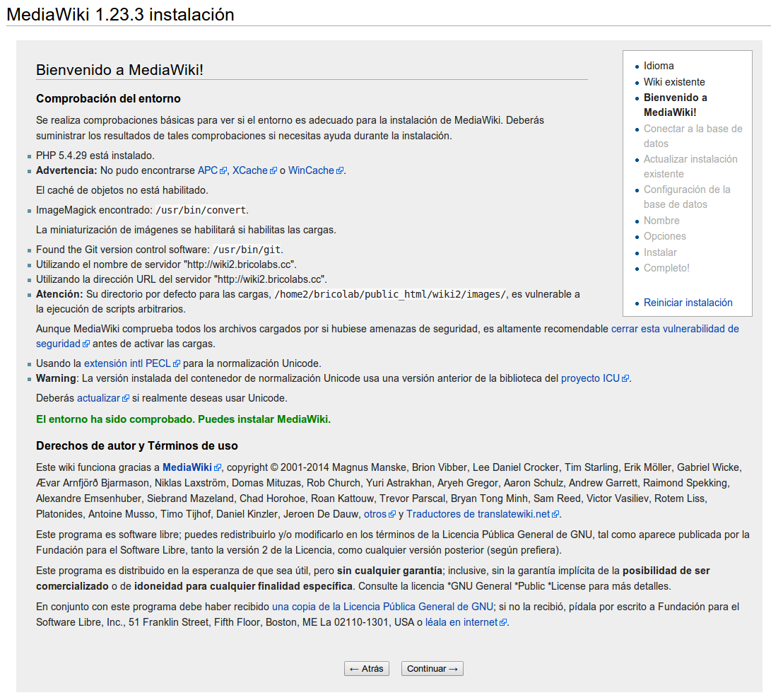Open 'Traductores de translatewiki.net' link
Viewport: 771px width, 700px height.
point(478,514)
